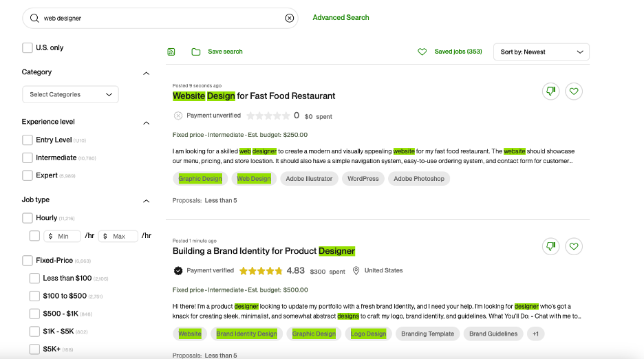Click the clear search X icon
Image resolution: width=644 pixels, height=359 pixels.
pos(290,18)
